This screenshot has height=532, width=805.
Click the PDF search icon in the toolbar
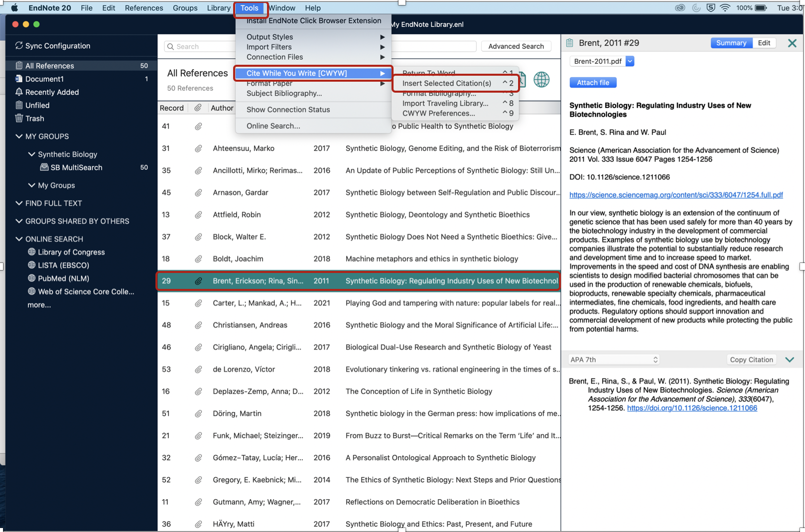(521, 79)
